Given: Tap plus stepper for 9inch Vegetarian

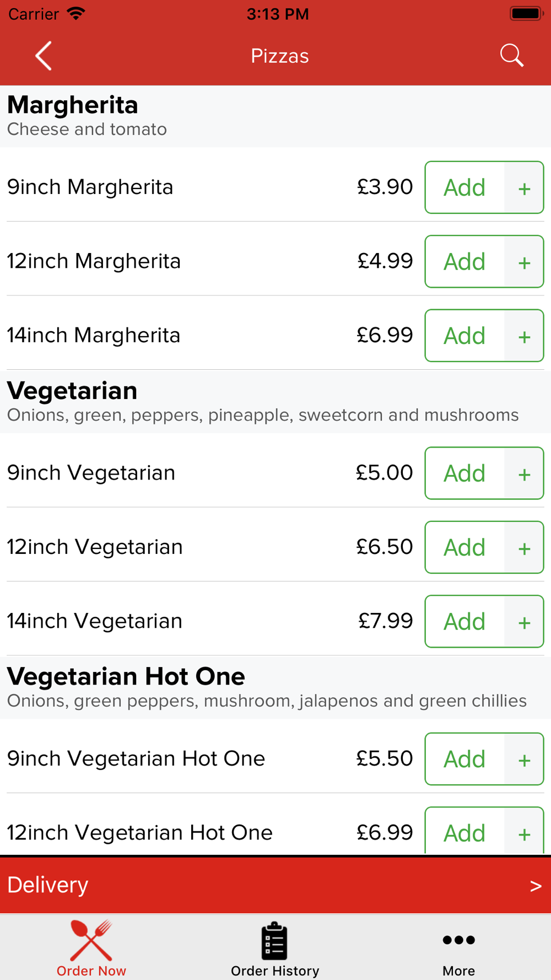Looking at the screenshot, I should coord(524,473).
